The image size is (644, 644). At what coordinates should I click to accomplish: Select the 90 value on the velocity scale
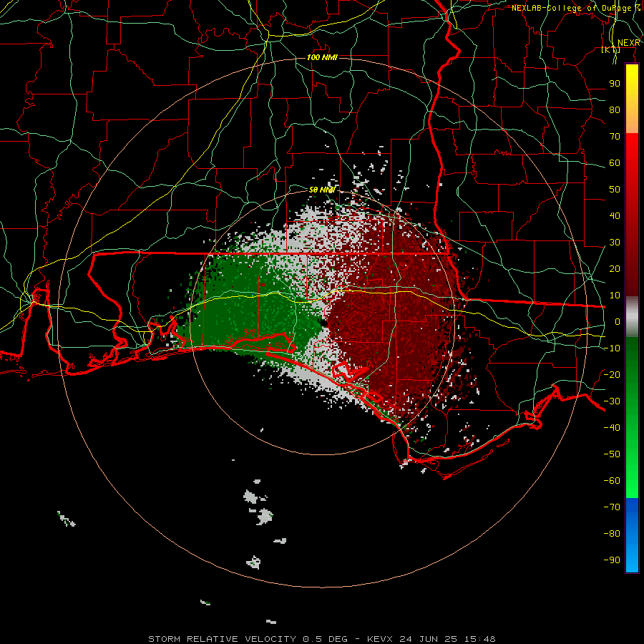tap(615, 84)
